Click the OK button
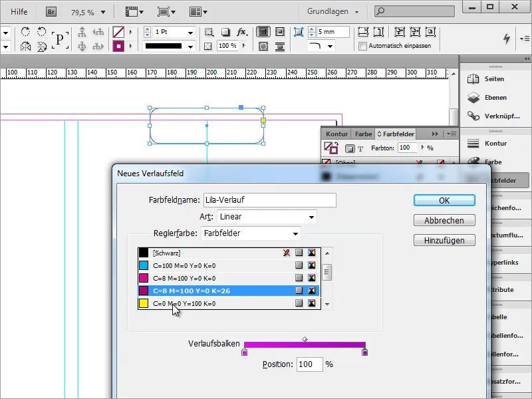The width and height of the screenshot is (532, 399). coord(444,201)
